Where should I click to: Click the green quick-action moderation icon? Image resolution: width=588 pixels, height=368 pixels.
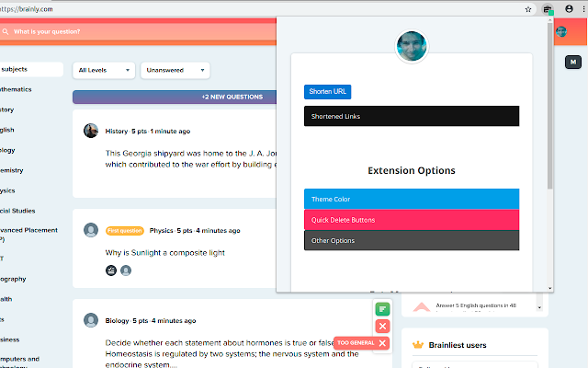click(382, 309)
